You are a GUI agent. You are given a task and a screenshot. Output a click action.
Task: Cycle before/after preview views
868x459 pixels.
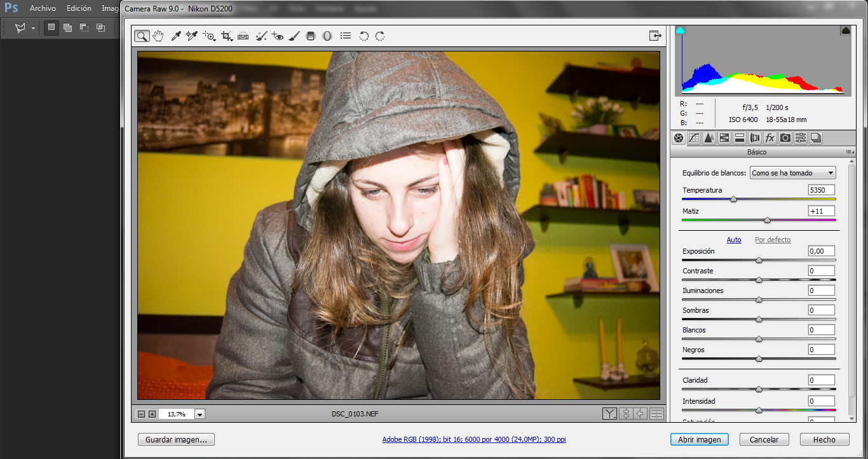[x=609, y=414]
